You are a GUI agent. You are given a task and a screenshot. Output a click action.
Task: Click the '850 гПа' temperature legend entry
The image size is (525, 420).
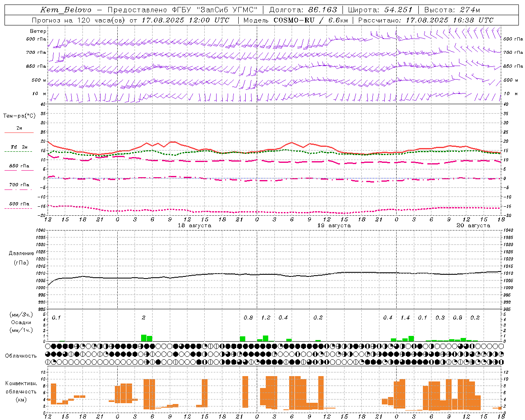pyautogui.click(x=19, y=166)
